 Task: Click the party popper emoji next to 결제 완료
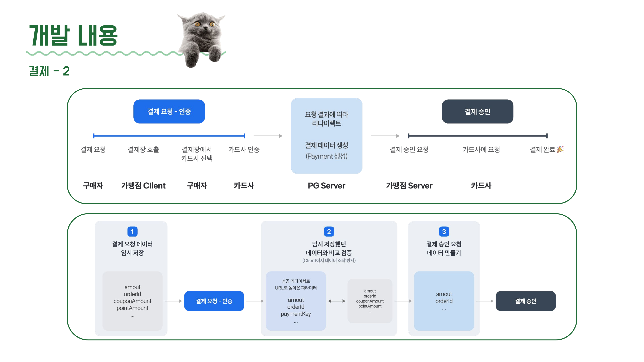tap(560, 149)
